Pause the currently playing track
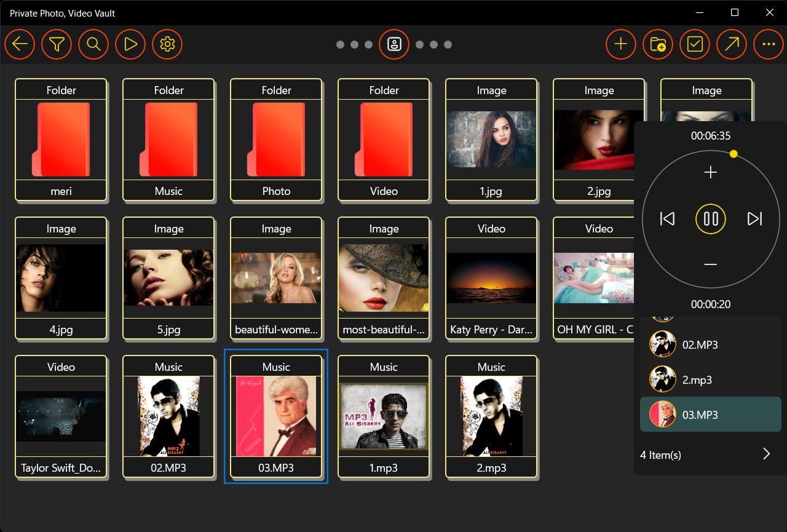Screen dimensions: 787x532 710,218
